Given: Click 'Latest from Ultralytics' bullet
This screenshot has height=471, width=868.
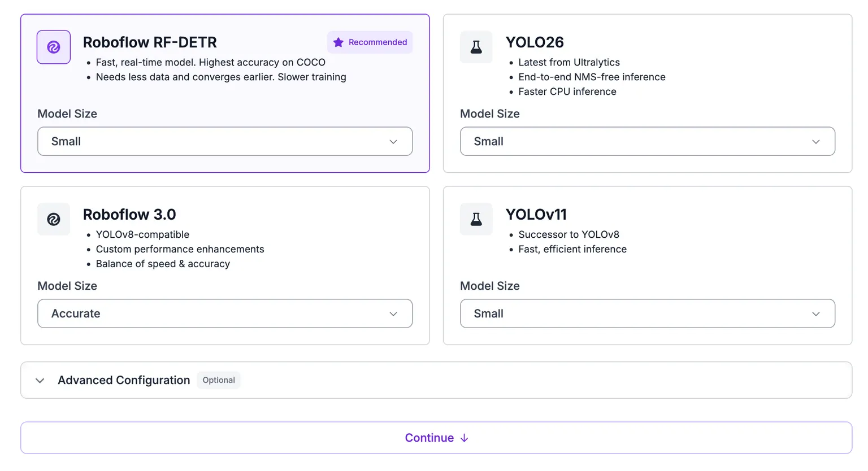Looking at the screenshot, I should 569,62.
